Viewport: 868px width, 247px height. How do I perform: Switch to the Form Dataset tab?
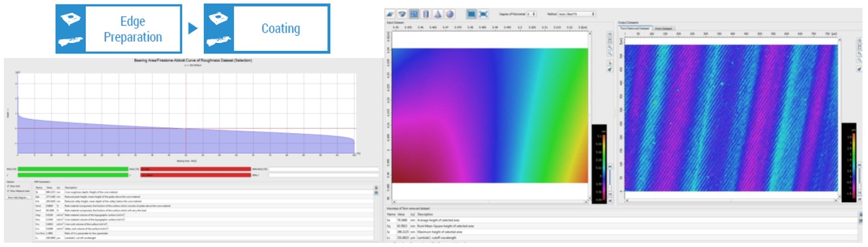(664, 28)
